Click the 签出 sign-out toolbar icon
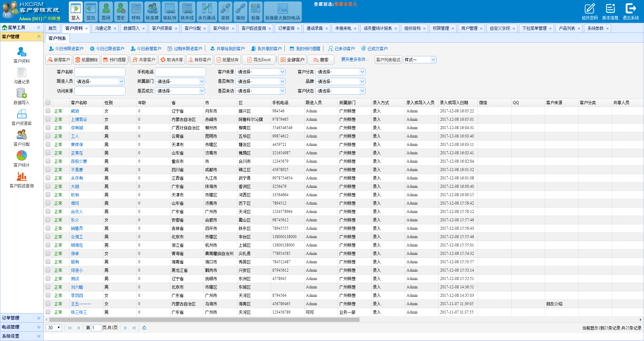Viewport: 644px width, 341px height. (91, 11)
